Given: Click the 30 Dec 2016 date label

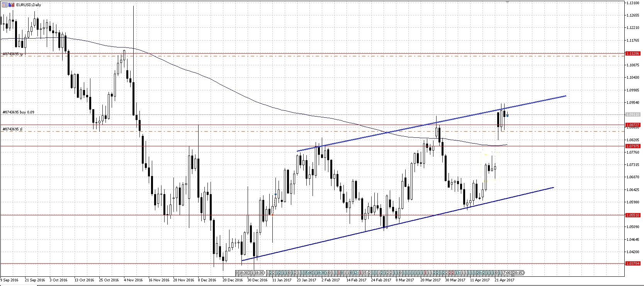Looking at the screenshot, I should [x=258, y=280].
